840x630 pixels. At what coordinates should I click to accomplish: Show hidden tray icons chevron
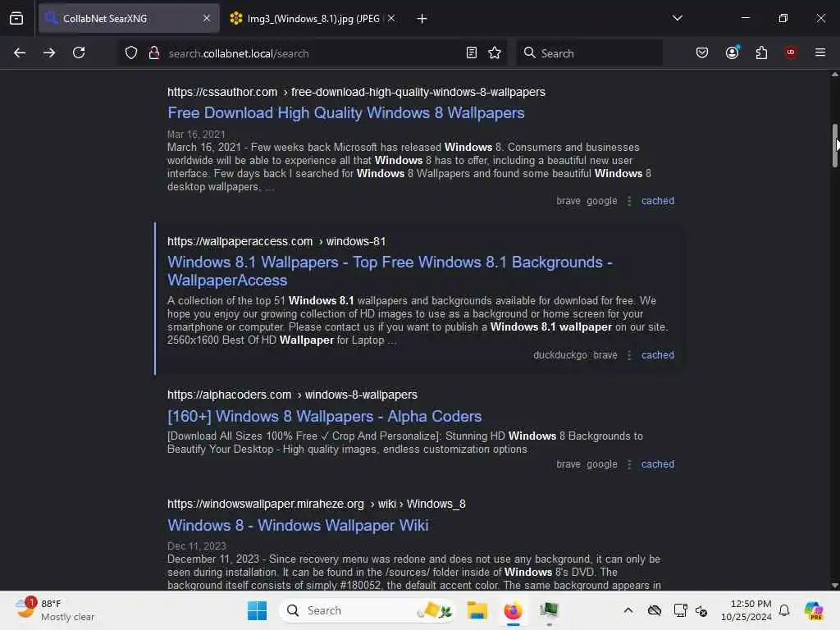tap(628, 610)
